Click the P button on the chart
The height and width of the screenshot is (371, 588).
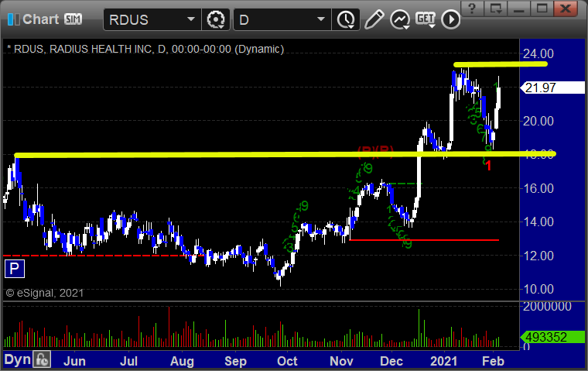15,269
